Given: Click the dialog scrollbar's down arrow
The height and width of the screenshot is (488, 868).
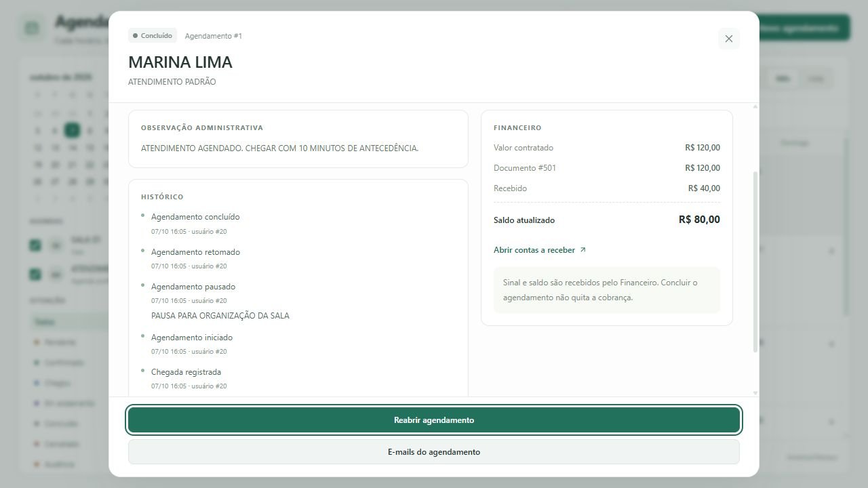Looking at the screenshot, I should (x=755, y=393).
